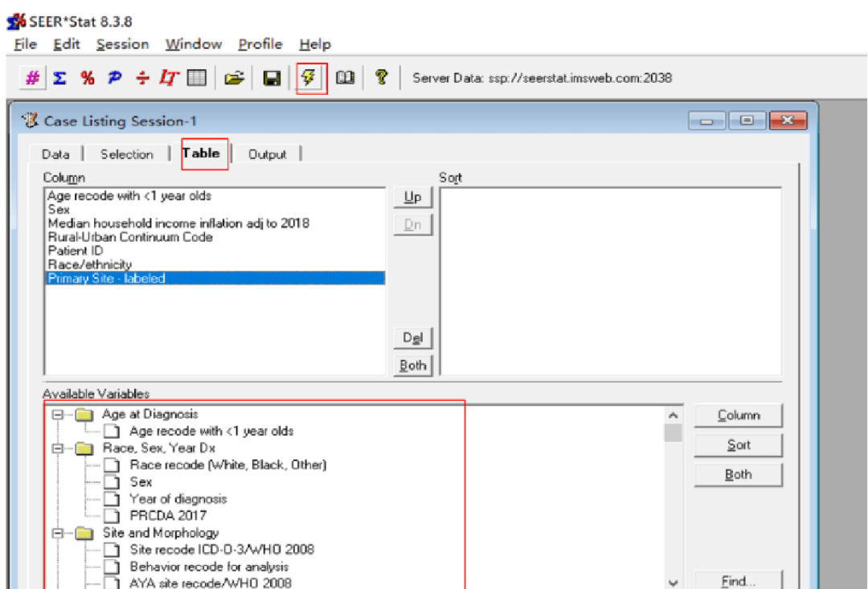
Task: Switch to the Output tab
Action: click(x=267, y=154)
